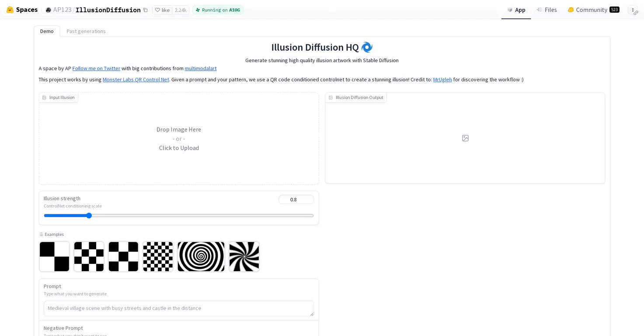Select the three-by-three checker example image

(x=123, y=257)
